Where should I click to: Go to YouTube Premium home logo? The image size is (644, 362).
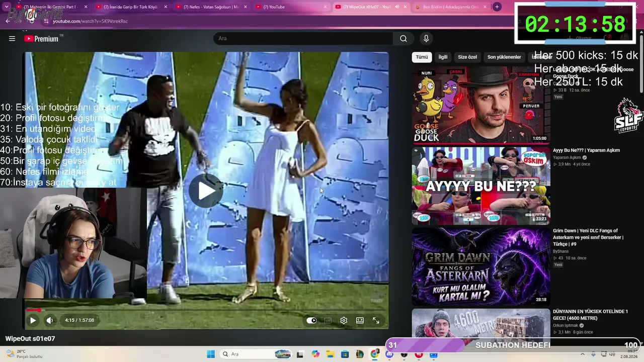[41, 39]
